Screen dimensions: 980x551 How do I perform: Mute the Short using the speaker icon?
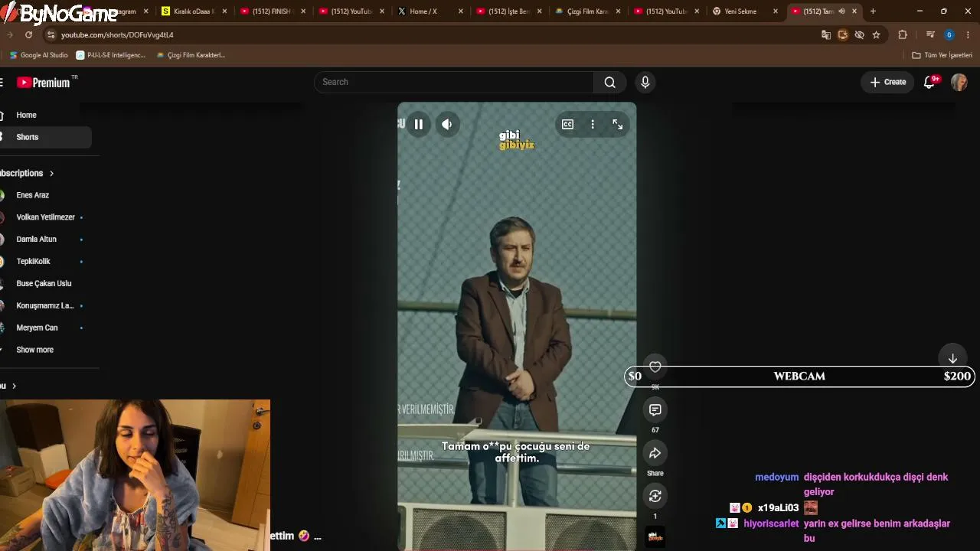point(447,124)
